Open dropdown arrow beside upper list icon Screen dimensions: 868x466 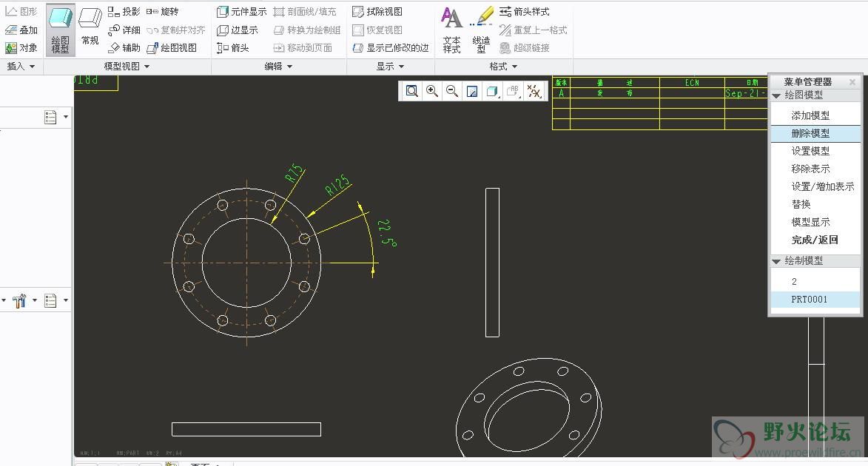(66, 118)
